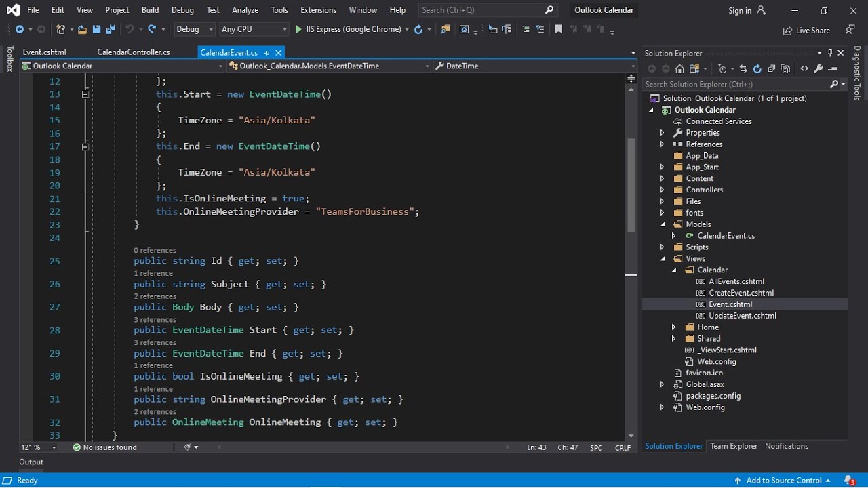Click the Visual Studio search box

coord(487,10)
